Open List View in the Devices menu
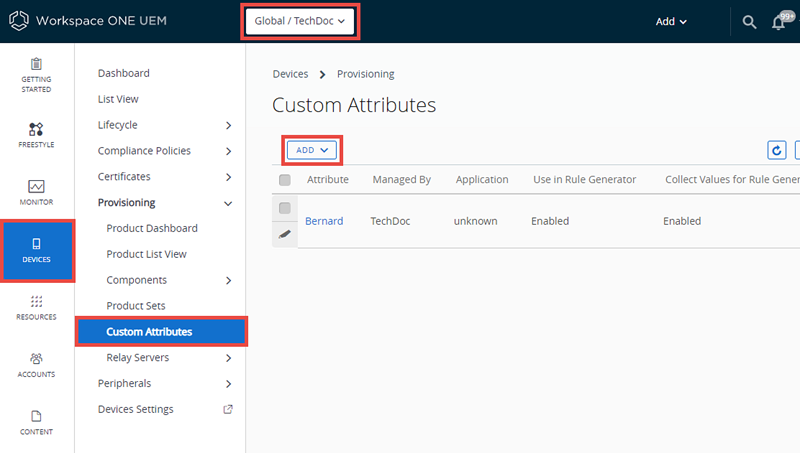The image size is (800, 453). tap(118, 99)
